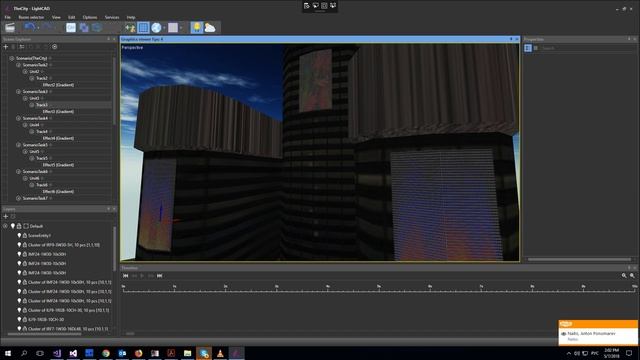Click the plus icon in Layers panel toolbar
640x360 pixels.
coord(6,216)
